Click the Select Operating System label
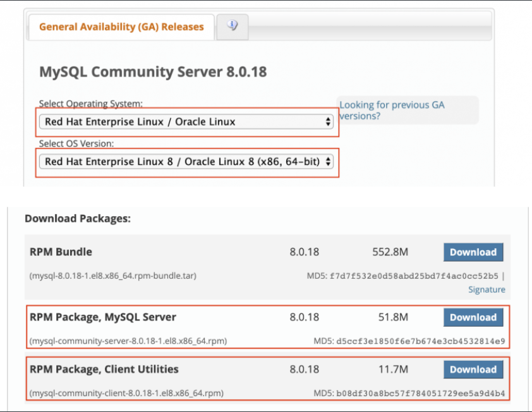532x412 pixels. pos(91,104)
